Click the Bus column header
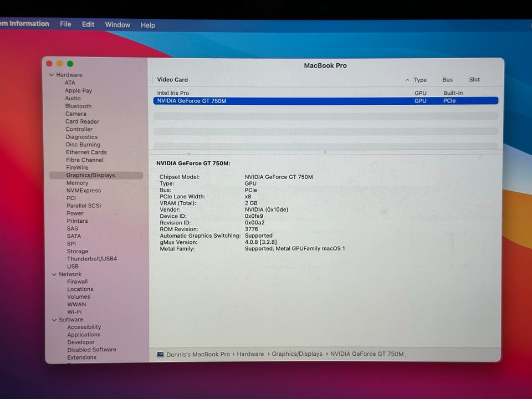 tap(448, 80)
